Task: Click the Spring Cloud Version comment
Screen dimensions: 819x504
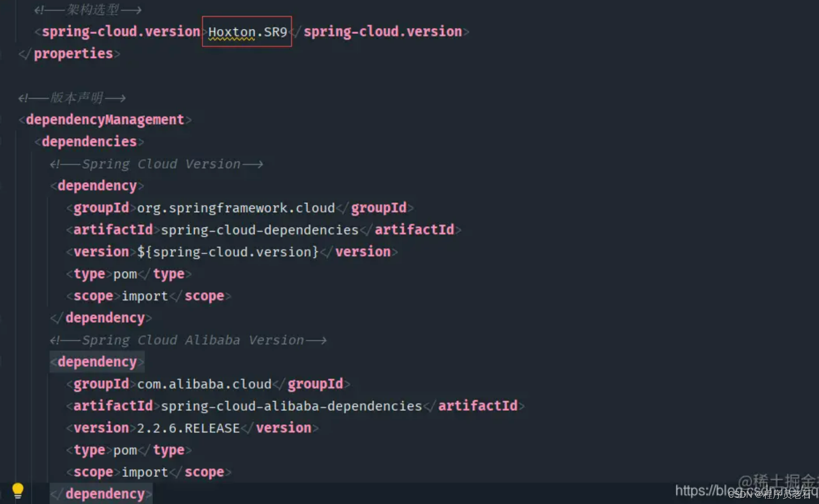Action: coord(157,164)
